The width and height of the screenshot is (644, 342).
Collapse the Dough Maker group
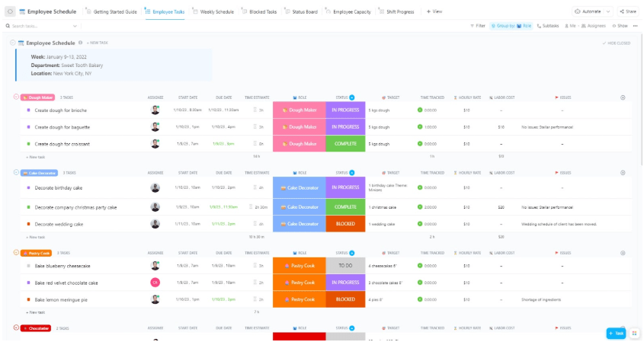[x=16, y=97]
